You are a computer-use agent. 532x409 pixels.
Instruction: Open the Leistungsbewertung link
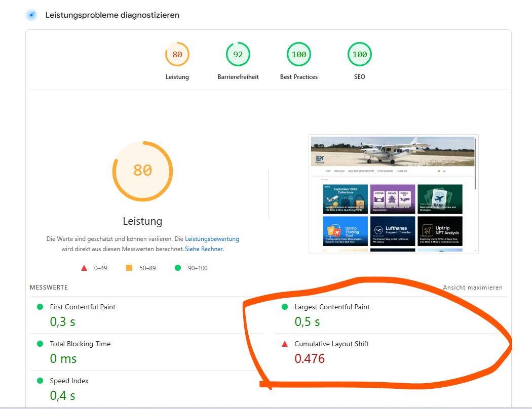tap(212, 239)
